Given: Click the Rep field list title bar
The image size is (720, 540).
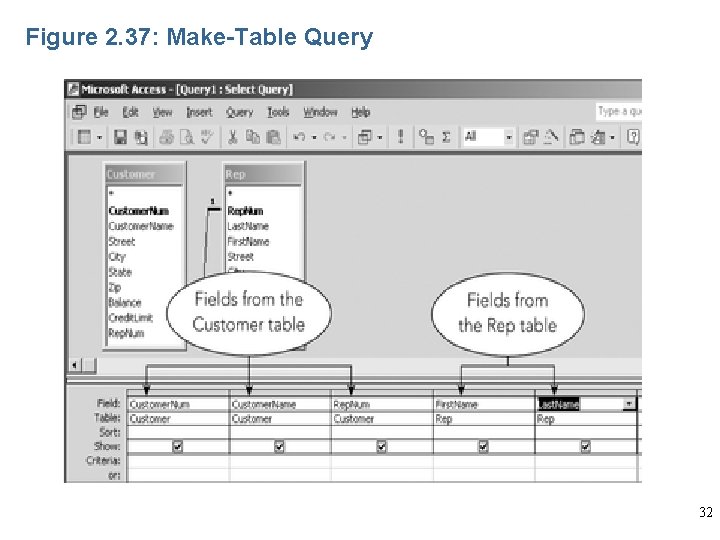Looking at the screenshot, I should [x=264, y=174].
